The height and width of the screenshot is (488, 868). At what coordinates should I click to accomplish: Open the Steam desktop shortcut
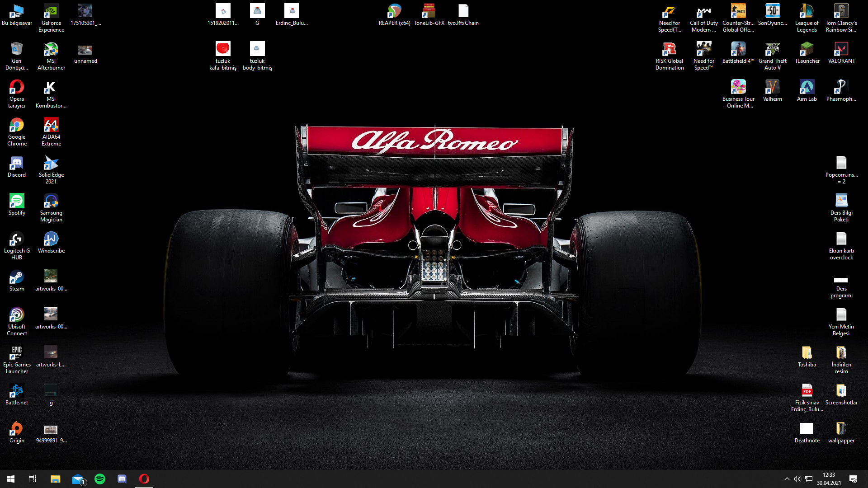click(x=16, y=276)
